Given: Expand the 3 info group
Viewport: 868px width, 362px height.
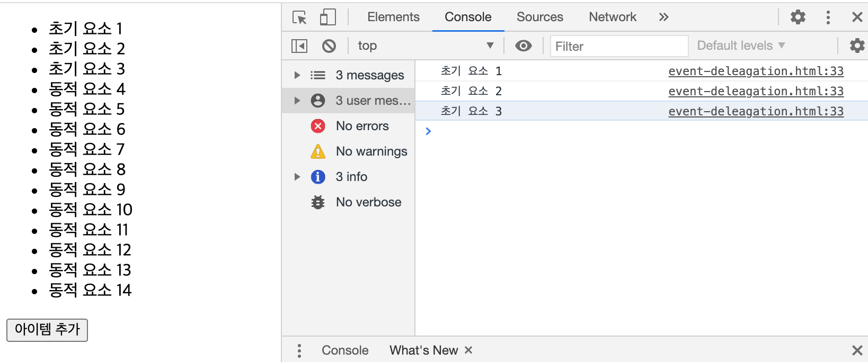Looking at the screenshot, I should click(x=297, y=177).
